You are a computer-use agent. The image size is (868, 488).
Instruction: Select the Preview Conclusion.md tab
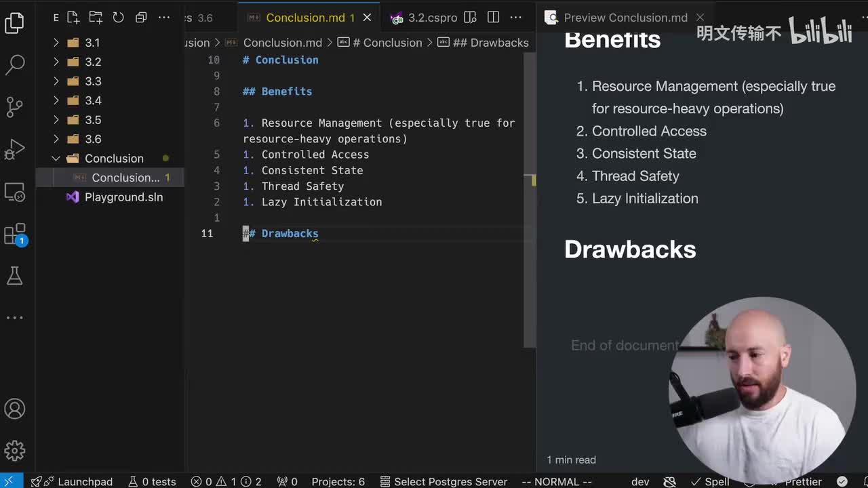[x=625, y=18]
